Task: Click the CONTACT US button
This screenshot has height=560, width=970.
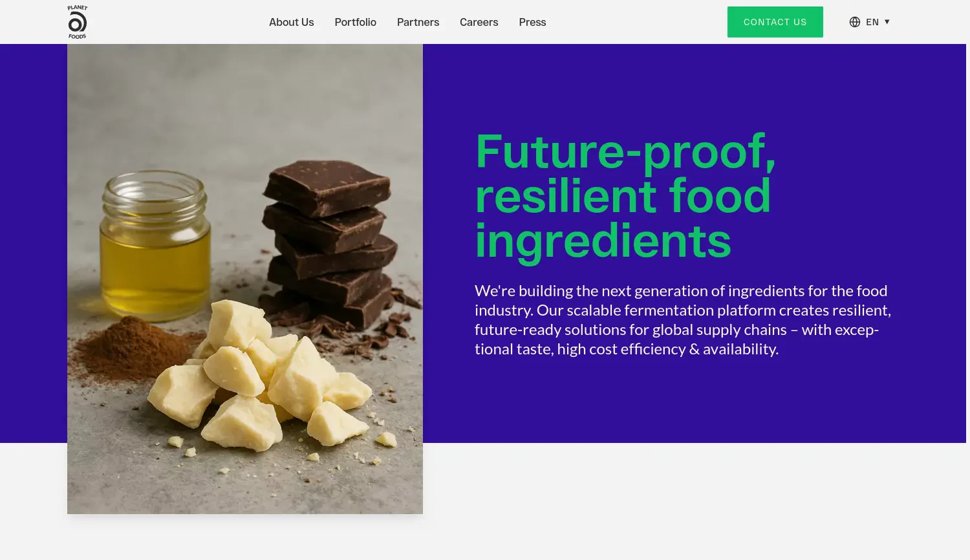Action: (775, 21)
